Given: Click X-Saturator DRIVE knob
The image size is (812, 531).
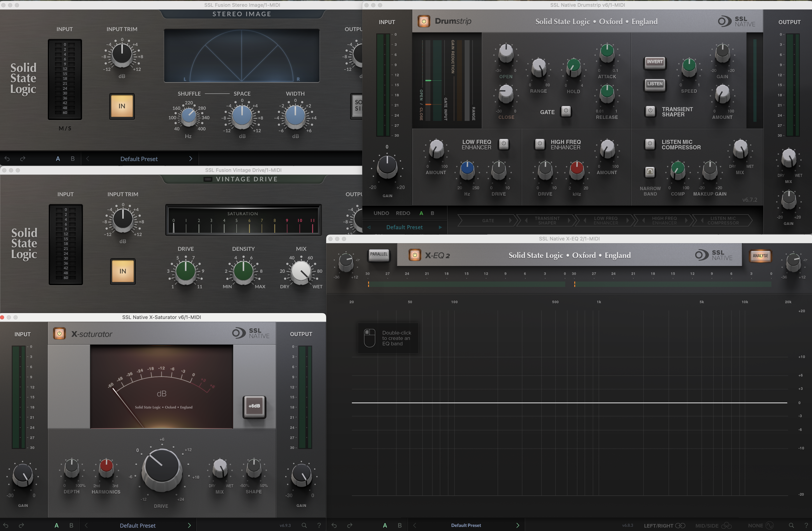Looking at the screenshot, I should [x=162, y=470].
